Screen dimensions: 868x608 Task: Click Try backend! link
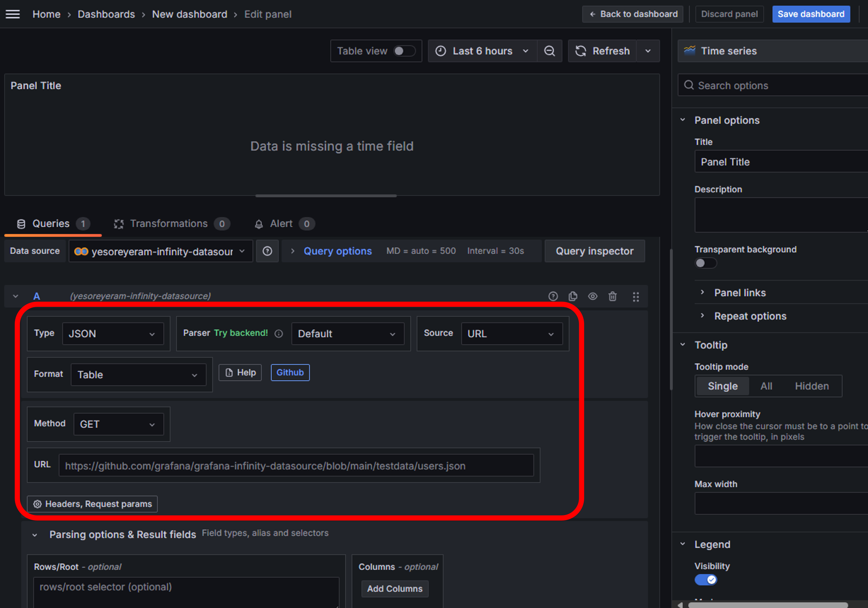point(241,333)
